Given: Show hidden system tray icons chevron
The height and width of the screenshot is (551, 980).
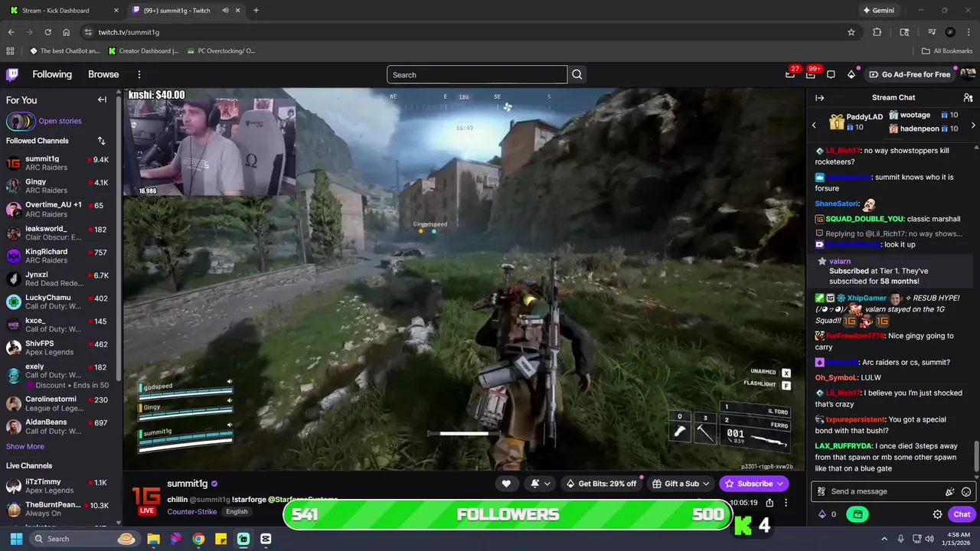Looking at the screenshot, I should 884,539.
